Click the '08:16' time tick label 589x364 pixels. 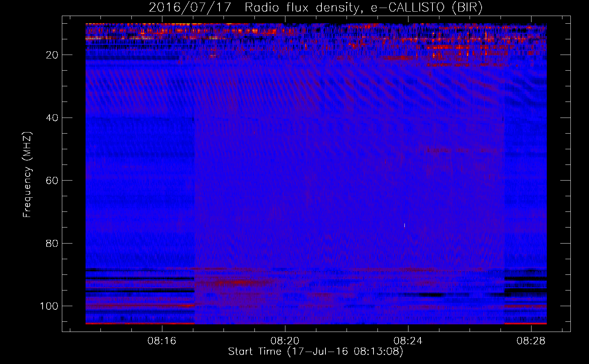point(162,341)
